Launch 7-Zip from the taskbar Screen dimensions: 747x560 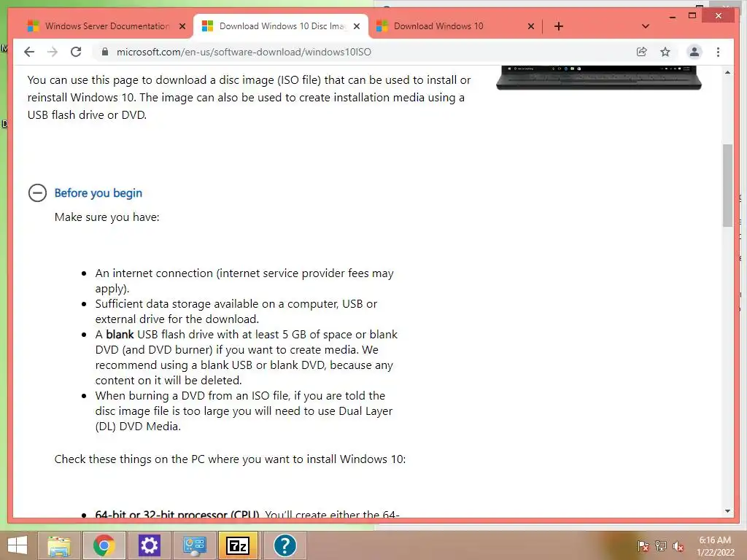(239, 545)
